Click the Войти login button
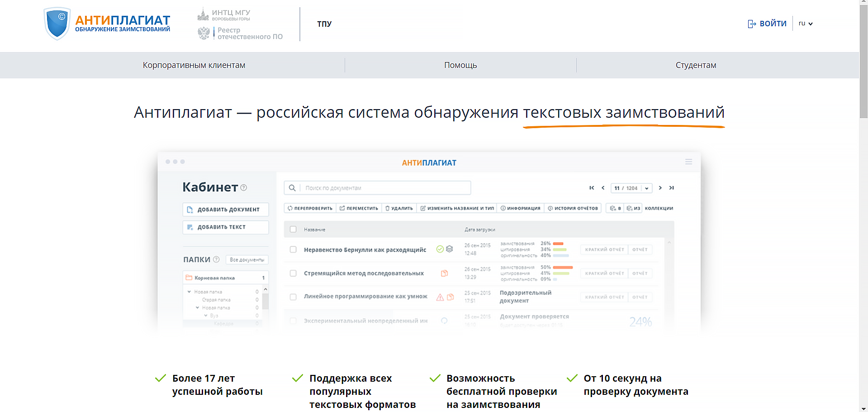Viewport: 868px width, 412px height. coord(767,24)
